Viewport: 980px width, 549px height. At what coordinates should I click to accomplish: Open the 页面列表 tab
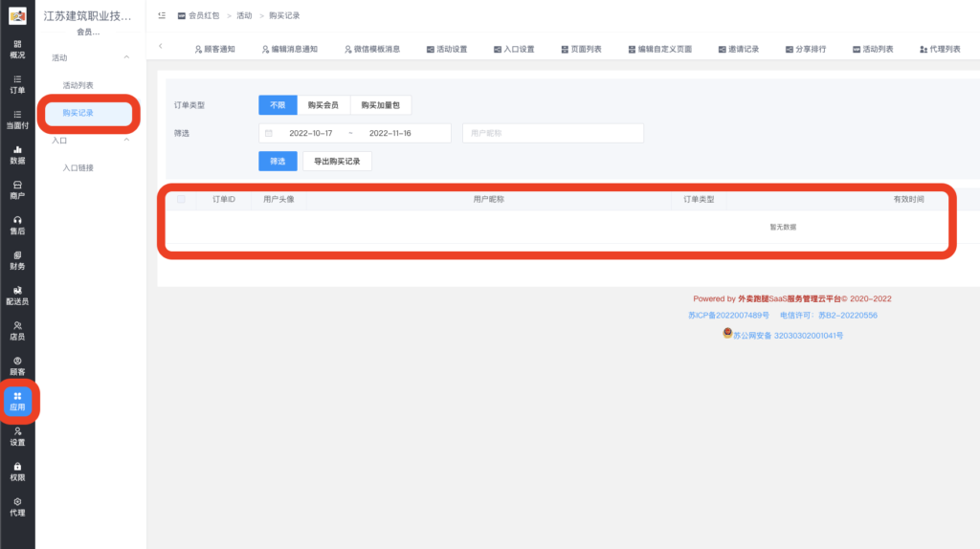pyautogui.click(x=581, y=50)
